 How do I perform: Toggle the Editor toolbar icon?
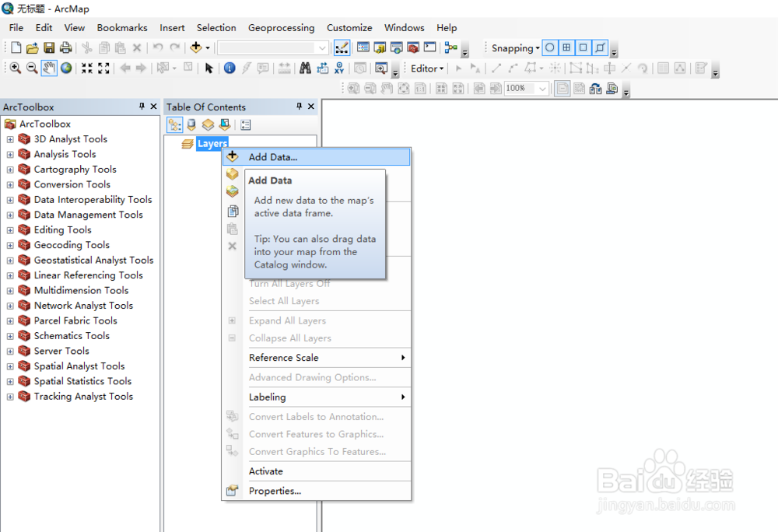(342, 47)
